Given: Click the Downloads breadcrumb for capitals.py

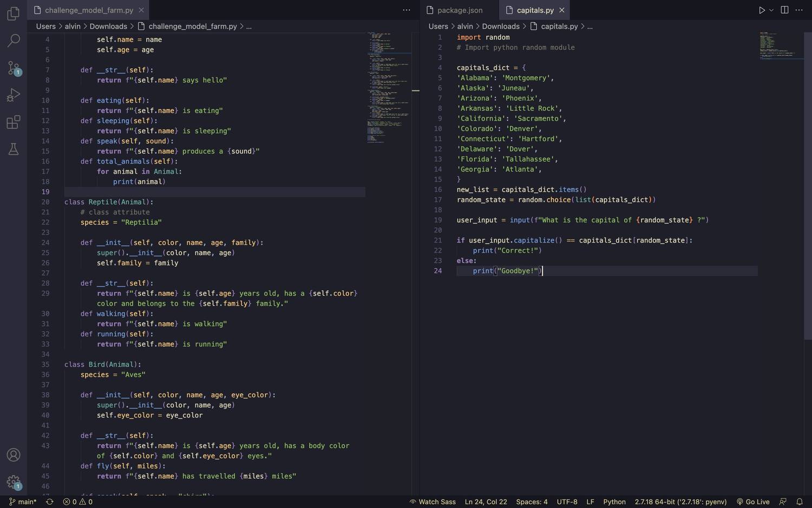Looking at the screenshot, I should [500, 27].
